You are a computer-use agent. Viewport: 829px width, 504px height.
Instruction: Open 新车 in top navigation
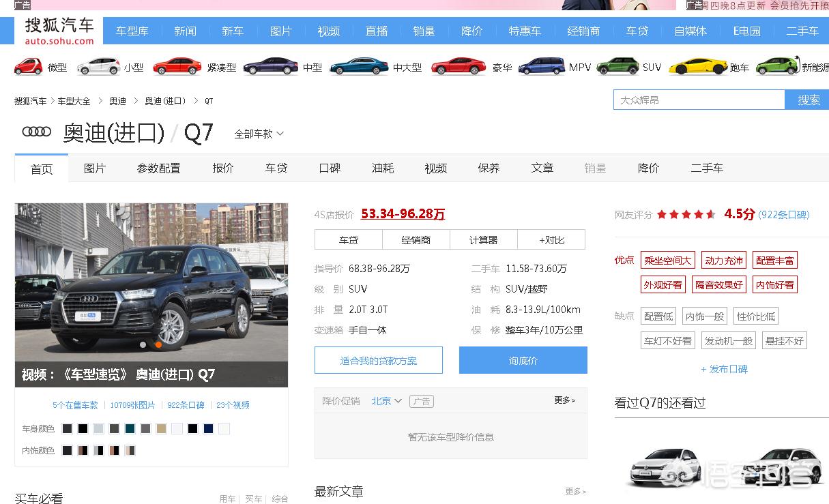coord(233,31)
